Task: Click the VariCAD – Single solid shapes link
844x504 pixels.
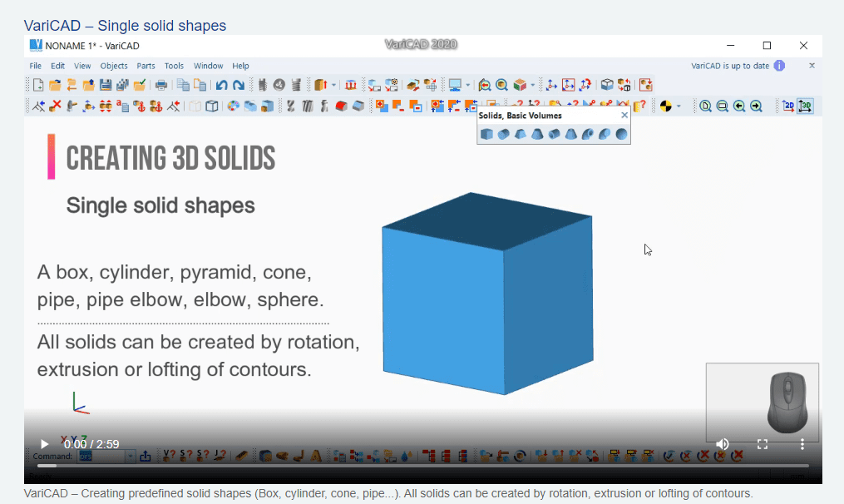Action: pos(125,25)
